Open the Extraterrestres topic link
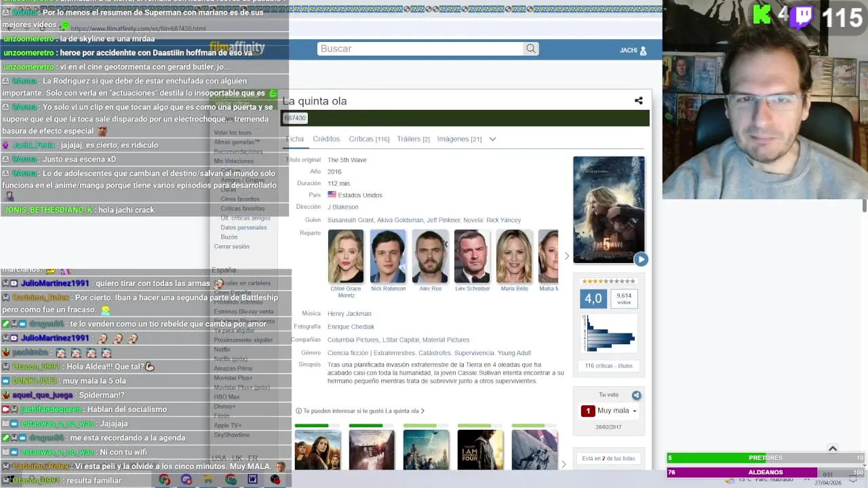This screenshot has height=488, width=868. tap(393, 352)
